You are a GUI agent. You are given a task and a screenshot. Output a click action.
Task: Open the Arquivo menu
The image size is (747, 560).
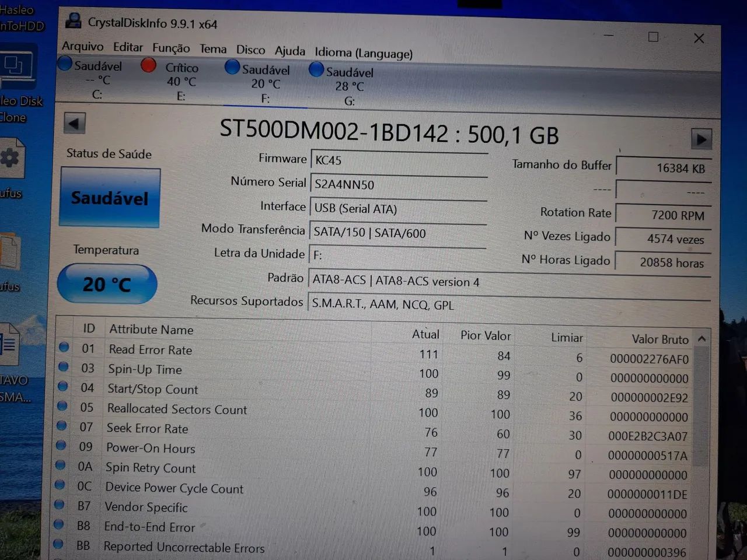click(x=83, y=46)
